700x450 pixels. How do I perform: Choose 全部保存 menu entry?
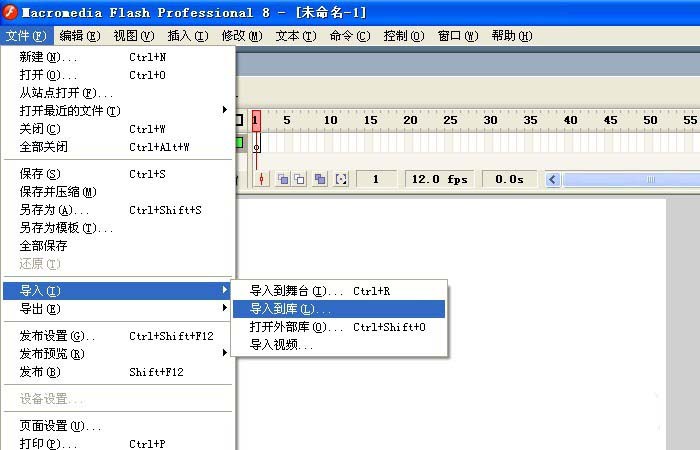pos(118,246)
